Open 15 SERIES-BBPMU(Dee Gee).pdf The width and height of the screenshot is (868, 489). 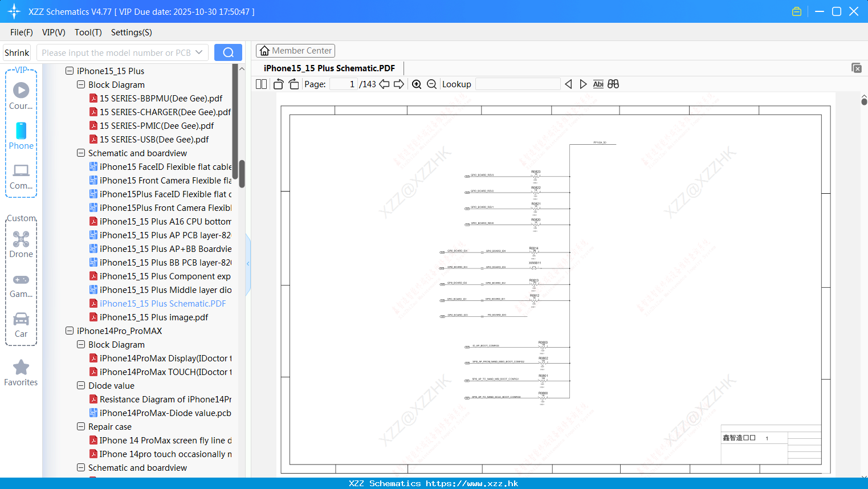[156, 98]
